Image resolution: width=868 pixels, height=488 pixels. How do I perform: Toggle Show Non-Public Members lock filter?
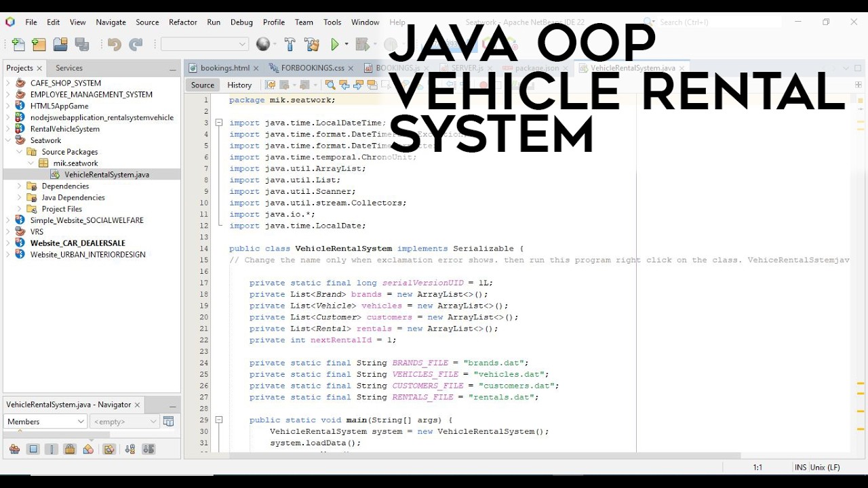point(69,449)
